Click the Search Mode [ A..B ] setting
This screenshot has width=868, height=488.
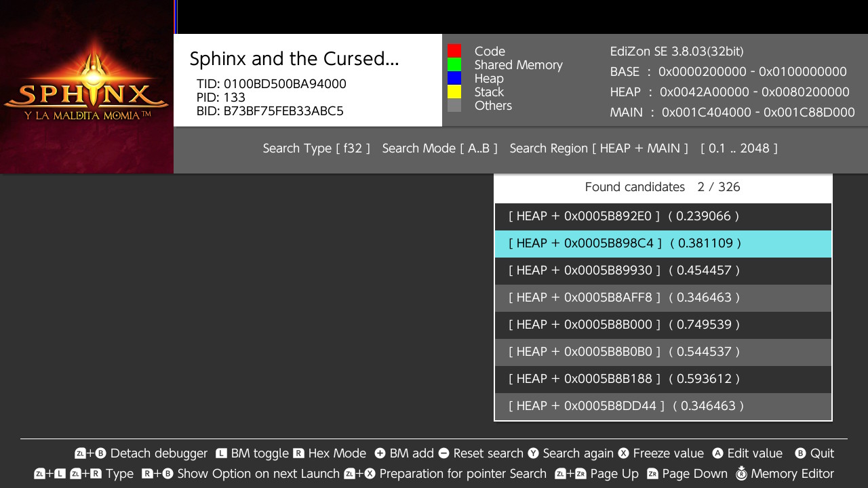[x=440, y=148]
